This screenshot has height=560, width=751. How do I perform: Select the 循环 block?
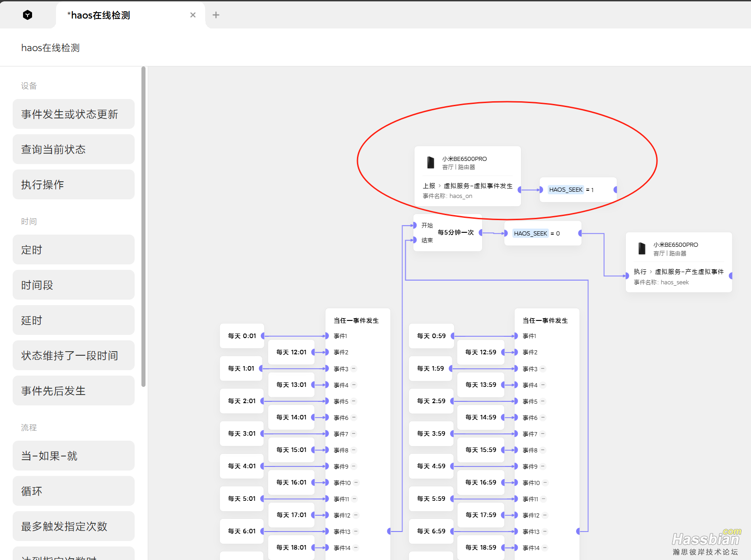74,491
